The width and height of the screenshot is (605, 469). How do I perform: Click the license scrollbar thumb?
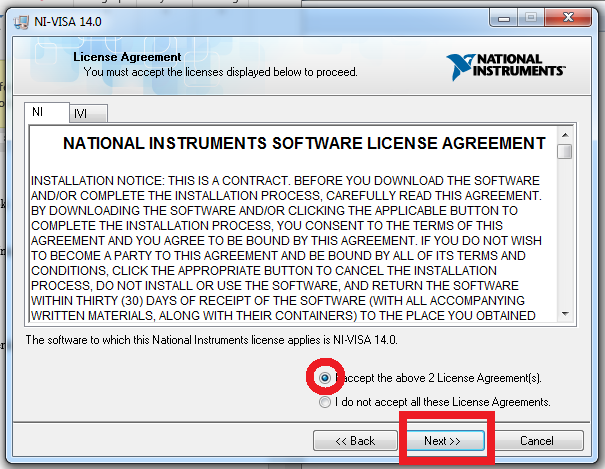[x=565, y=151]
